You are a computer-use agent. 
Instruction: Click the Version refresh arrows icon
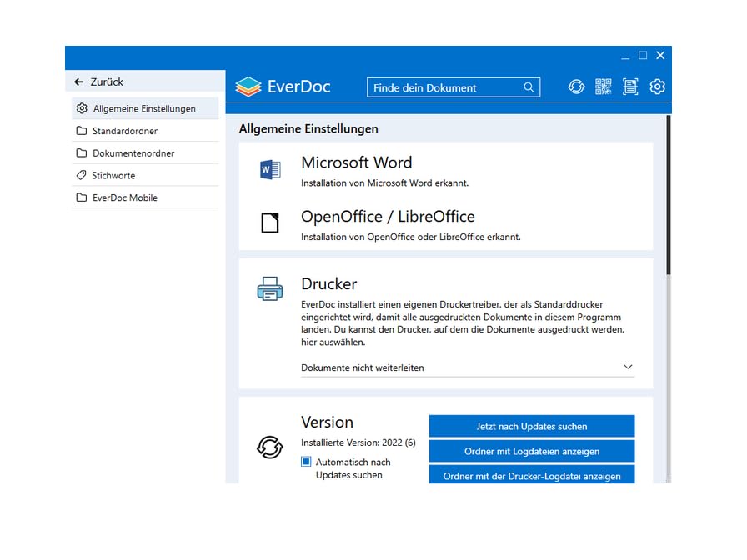point(270,447)
